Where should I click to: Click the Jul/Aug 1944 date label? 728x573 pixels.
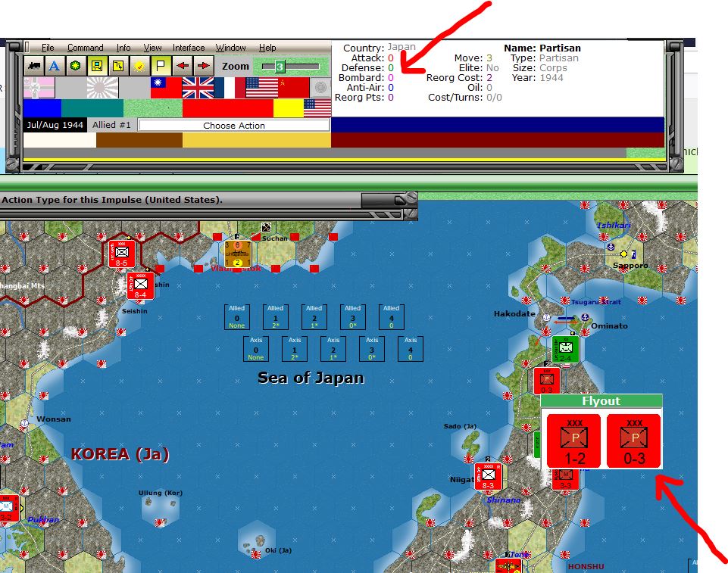coord(55,125)
